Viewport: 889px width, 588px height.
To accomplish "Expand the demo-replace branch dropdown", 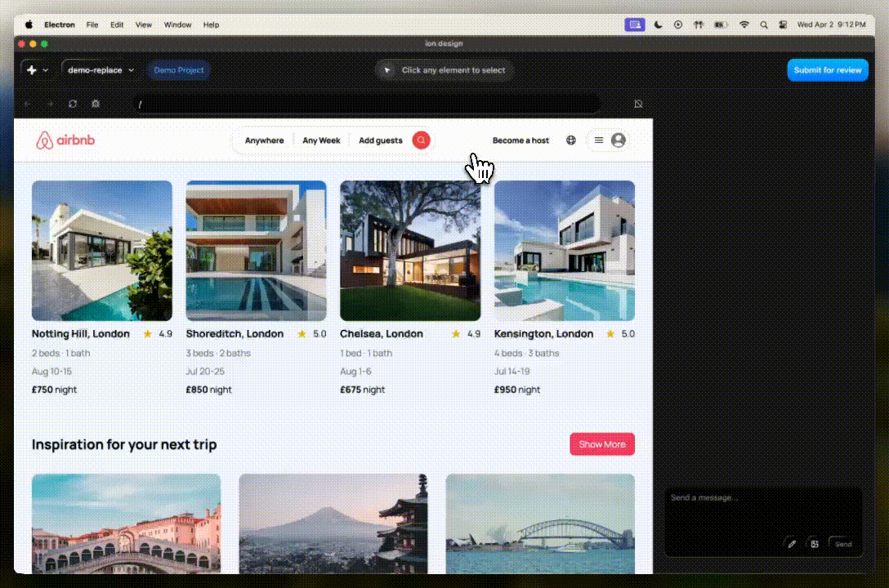I will click(101, 70).
